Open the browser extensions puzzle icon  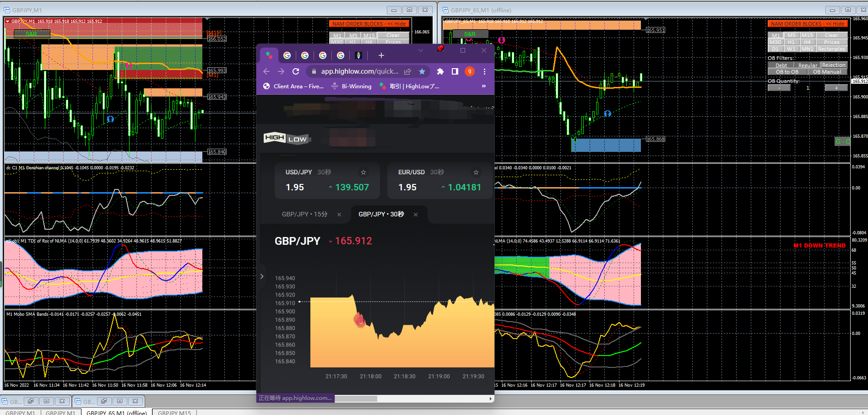pos(440,71)
